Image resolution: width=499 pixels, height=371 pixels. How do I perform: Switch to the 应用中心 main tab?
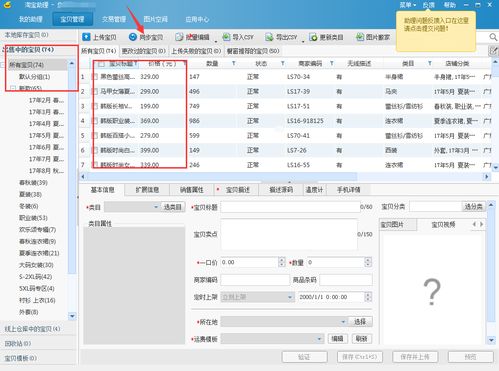(197, 19)
